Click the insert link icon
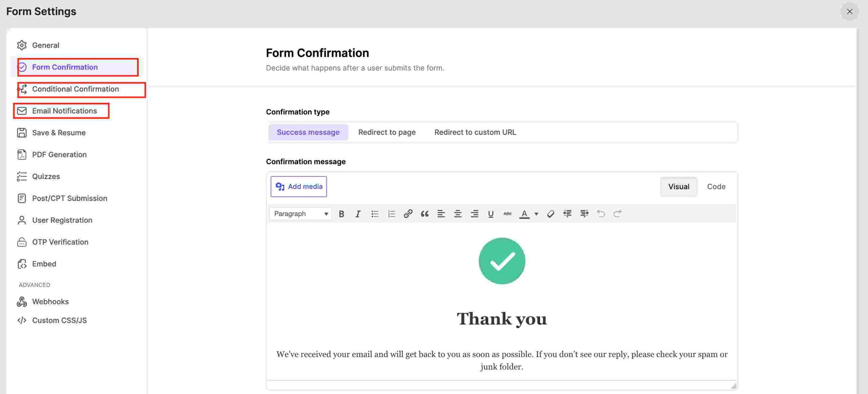Image resolution: width=868 pixels, height=394 pixels. [408, 214]
